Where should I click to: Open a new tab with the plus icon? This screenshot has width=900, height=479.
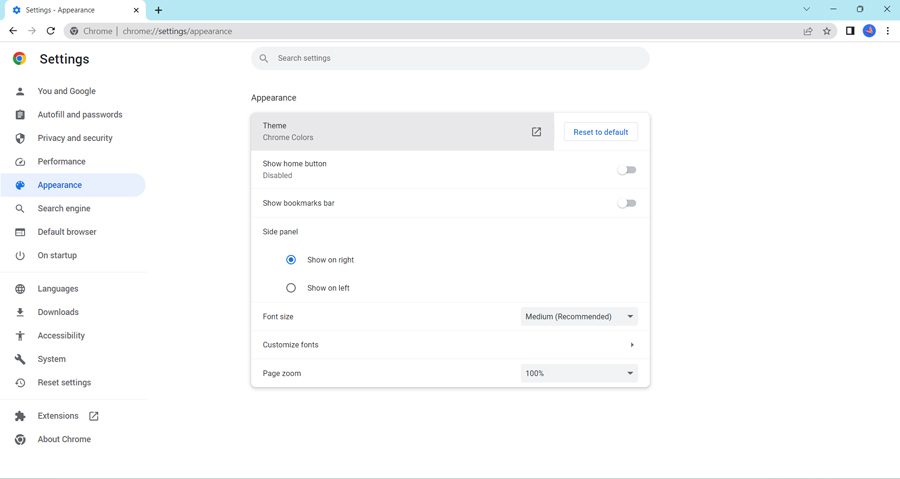[x=158, y=10]
